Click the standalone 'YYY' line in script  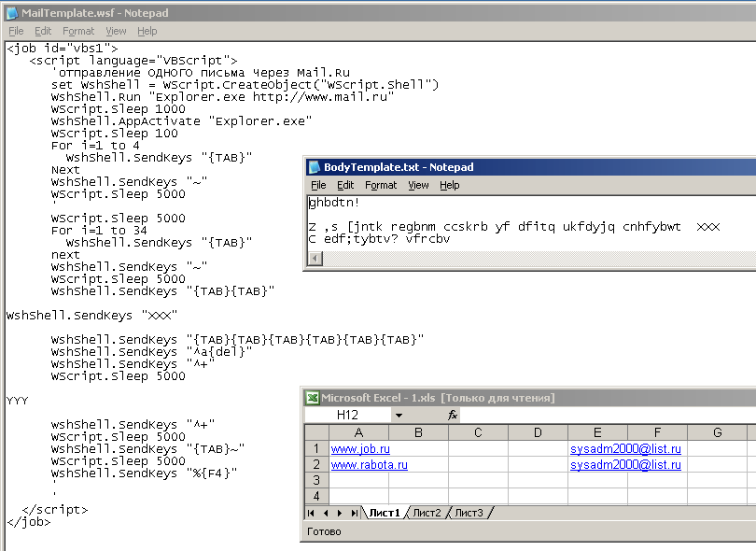[18, 401]
